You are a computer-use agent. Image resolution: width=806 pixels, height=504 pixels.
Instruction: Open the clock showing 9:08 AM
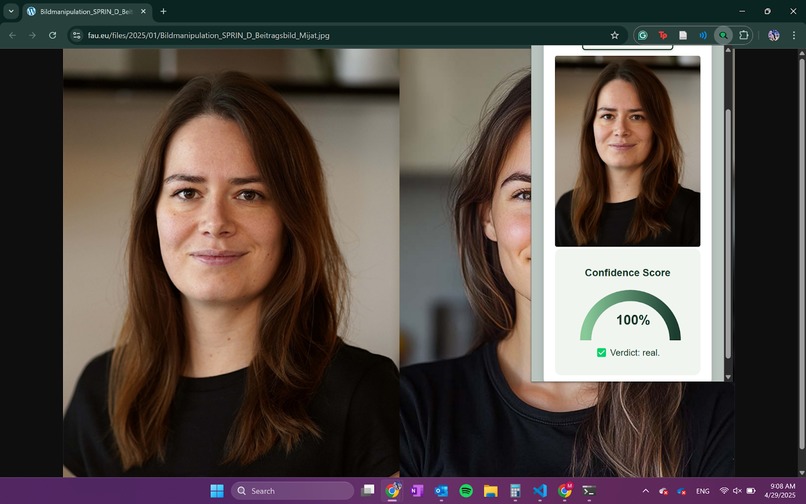(782, 491)
